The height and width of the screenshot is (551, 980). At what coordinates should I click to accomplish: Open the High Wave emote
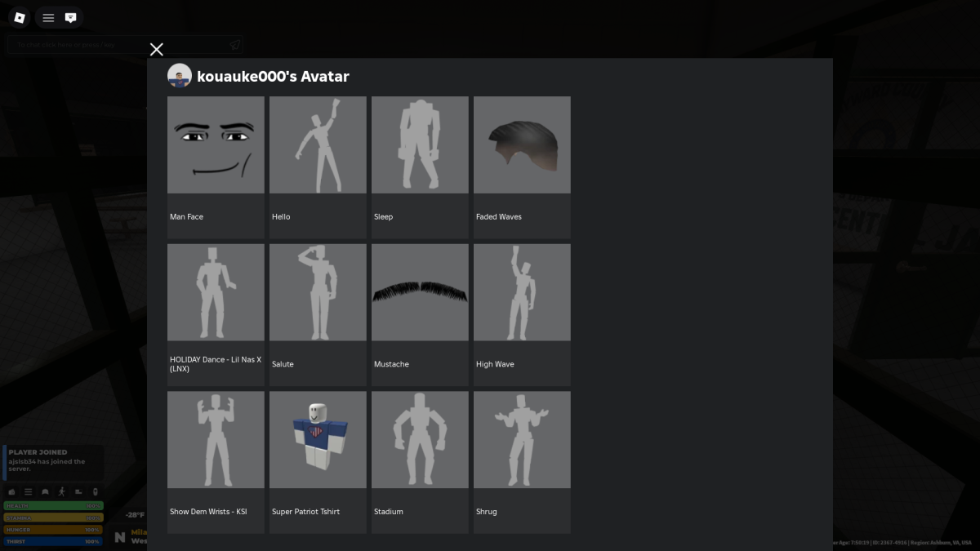tap(522, 292)
